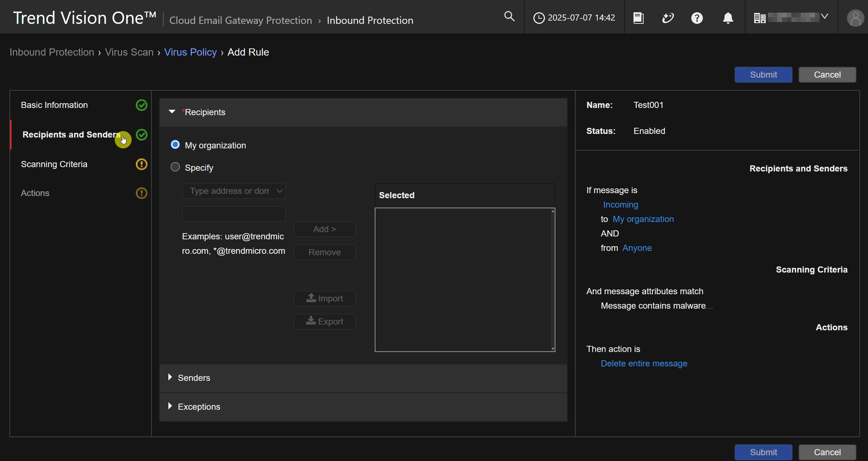The width and height of the screenshot is (868, 461).
Task: Click the clock icon beside timestamp
Action: (538, 18)
